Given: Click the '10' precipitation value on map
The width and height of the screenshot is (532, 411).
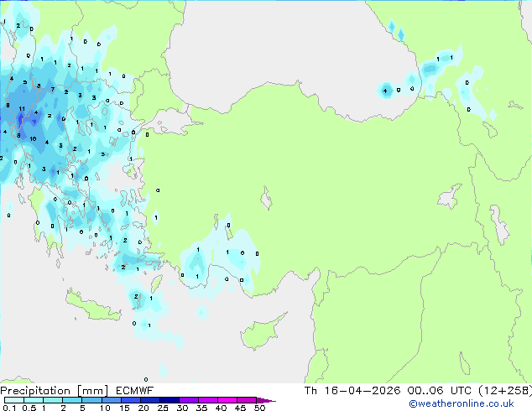Looking at the screenshot, I should 33,138.
